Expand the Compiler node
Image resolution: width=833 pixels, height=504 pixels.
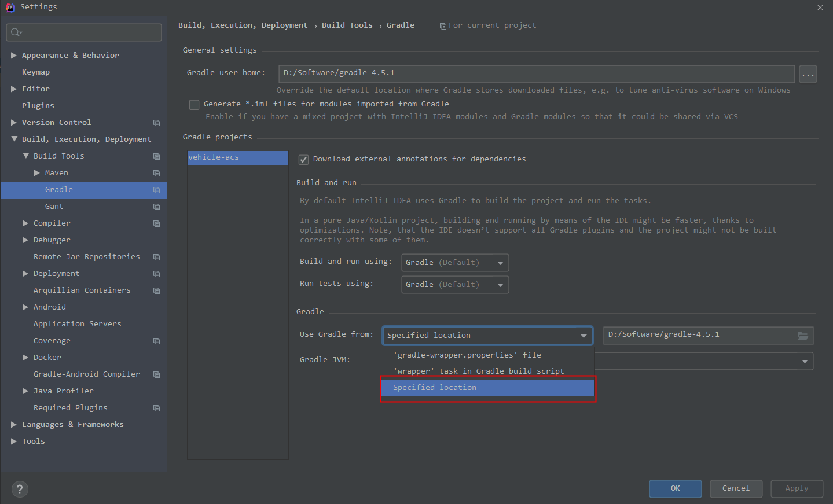(25, 223)
